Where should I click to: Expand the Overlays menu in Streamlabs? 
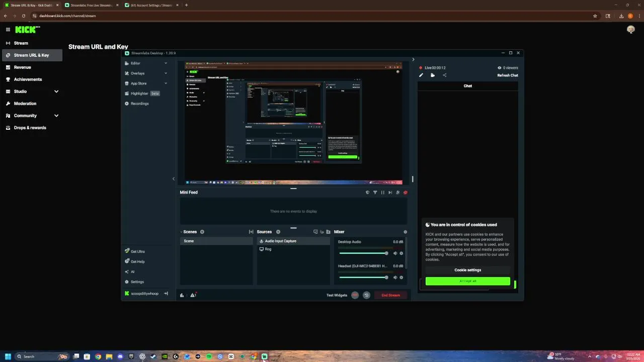146,73
